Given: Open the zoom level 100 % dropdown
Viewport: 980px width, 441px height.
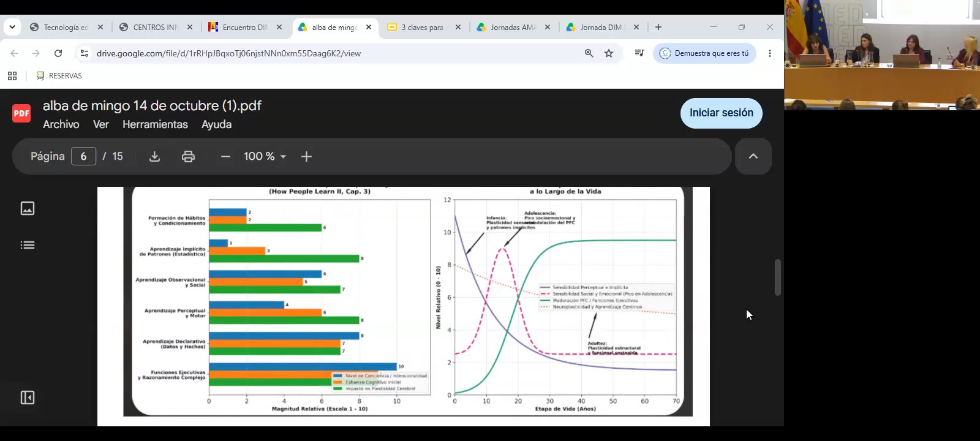Looking at the screenshot, I should coord(265,157).
